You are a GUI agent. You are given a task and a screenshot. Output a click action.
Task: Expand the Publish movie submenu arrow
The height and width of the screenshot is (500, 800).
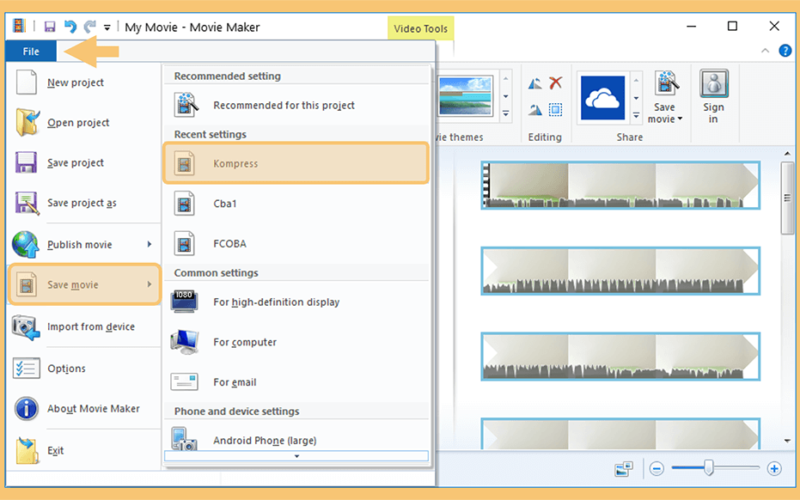[149, 244]
